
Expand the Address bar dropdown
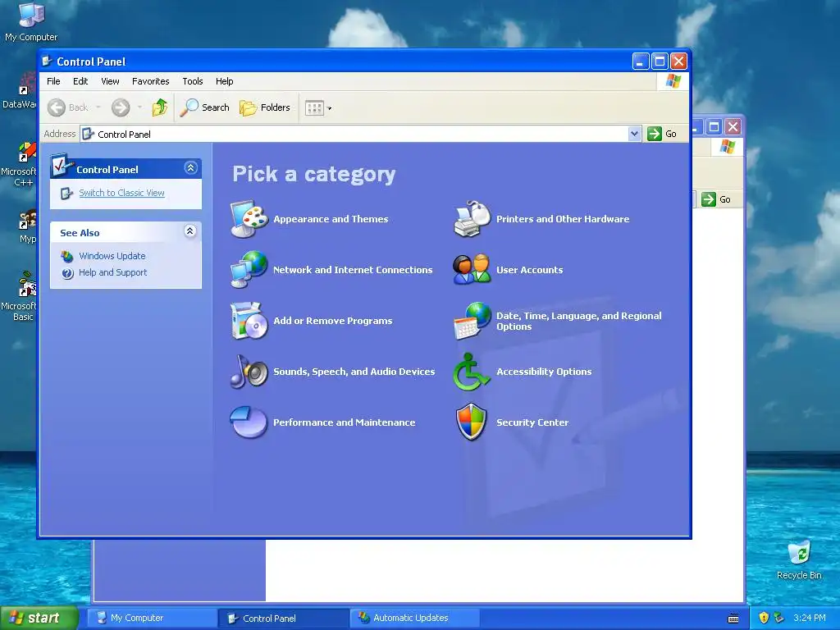click(x=634, y=134)
